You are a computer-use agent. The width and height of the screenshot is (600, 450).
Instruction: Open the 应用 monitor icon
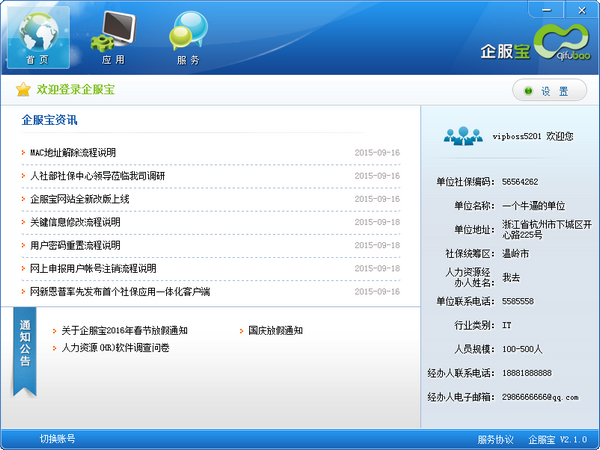(x=114, y=38)
